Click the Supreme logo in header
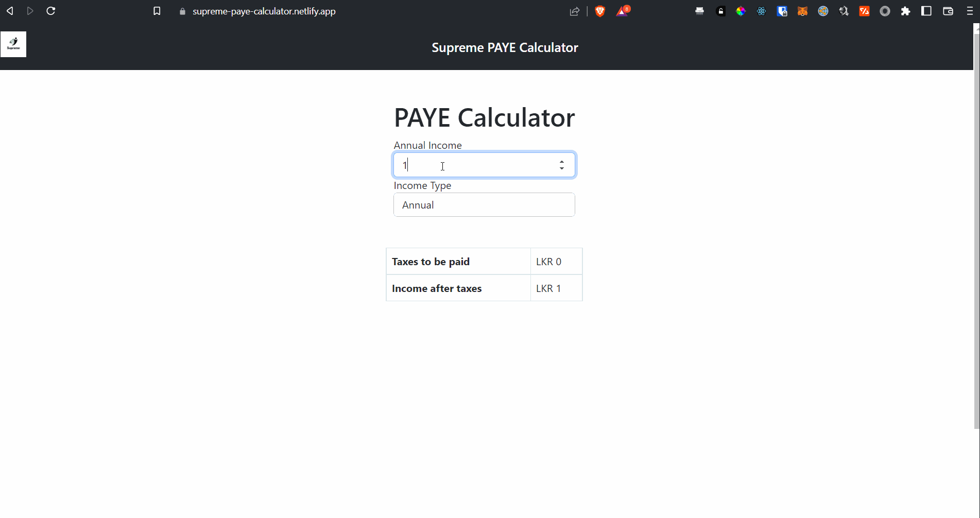980x518 pixels. click(x=13, y=44)
